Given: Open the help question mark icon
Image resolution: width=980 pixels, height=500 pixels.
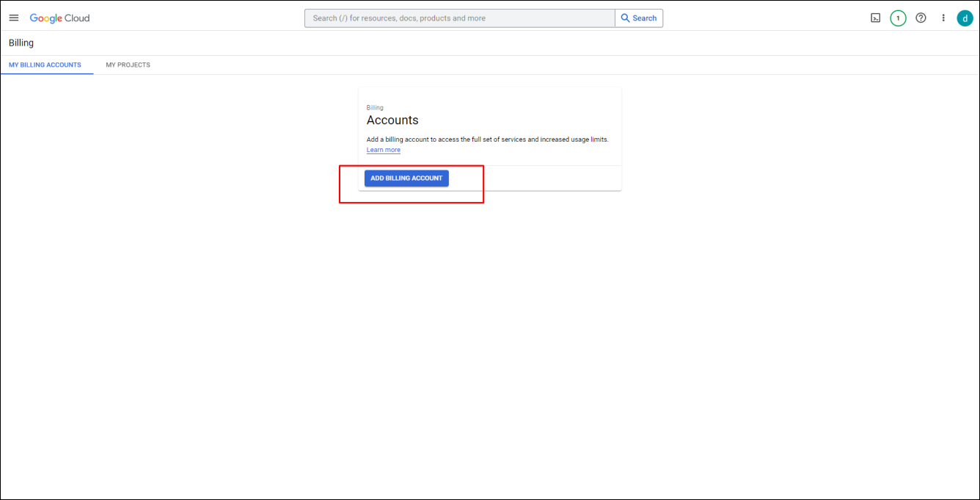Looking at the screenshot, I should pyautogui.click(x=921, y=18).
